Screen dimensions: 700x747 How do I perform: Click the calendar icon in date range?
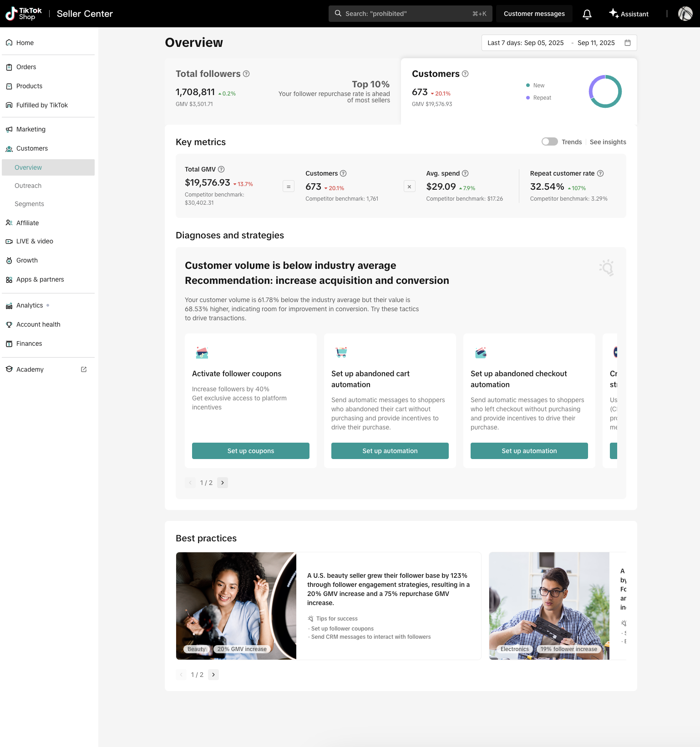(628, 43)
